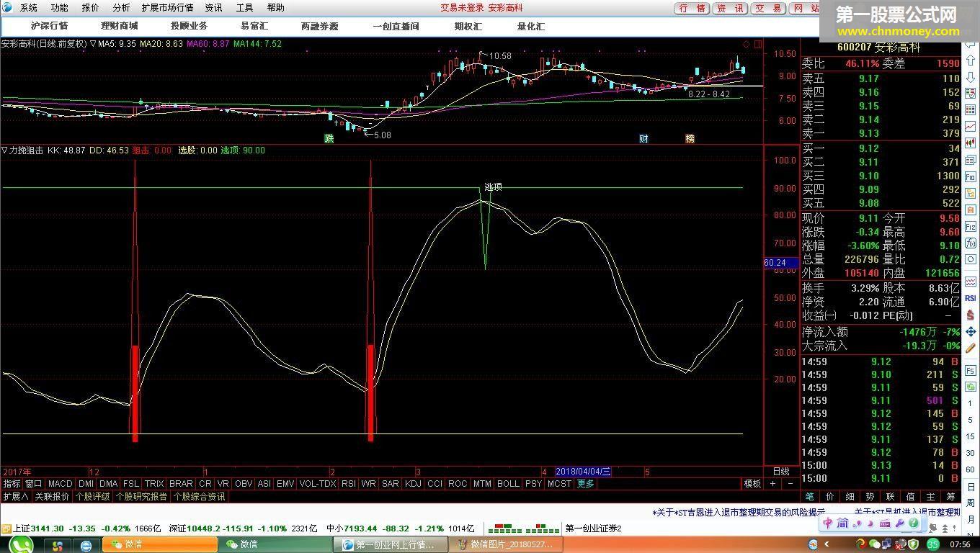Open the 扩展市场行情 menu
Screen dimensions: 980x553
point(167,8)
